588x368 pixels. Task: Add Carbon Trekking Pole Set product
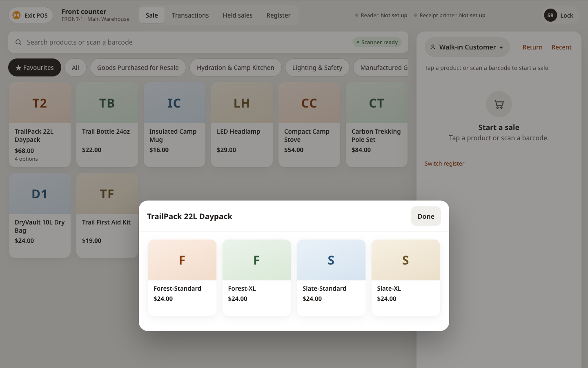[376, 125]
